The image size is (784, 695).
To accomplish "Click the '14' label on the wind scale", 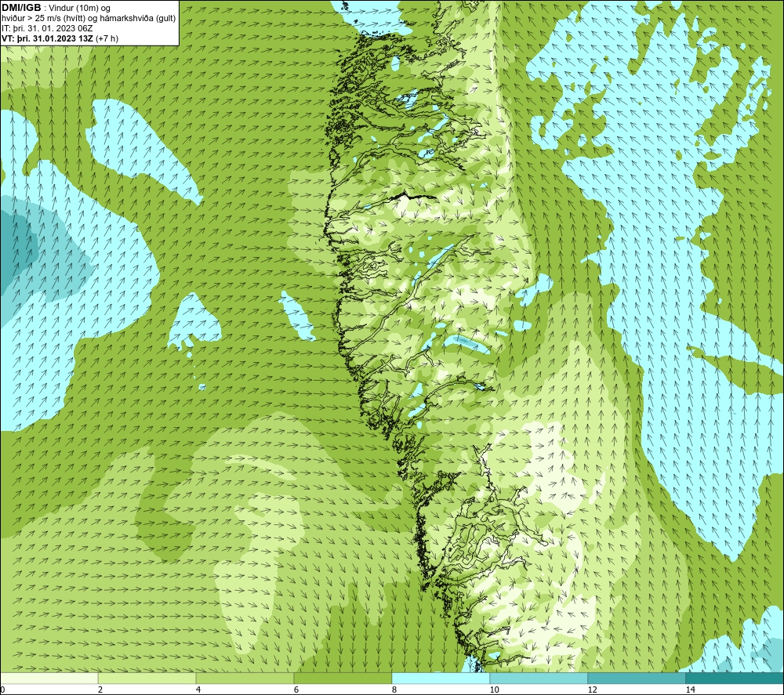I will [690, 690].
